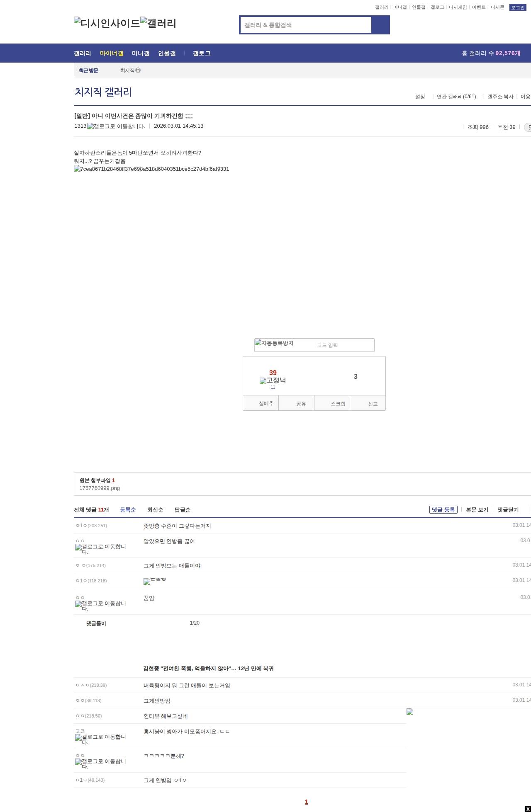Click comment '좆방충 수준이 그렇다는거지'
The height and width of the screenshot is (812, 531).
click(x=177, y=526)
